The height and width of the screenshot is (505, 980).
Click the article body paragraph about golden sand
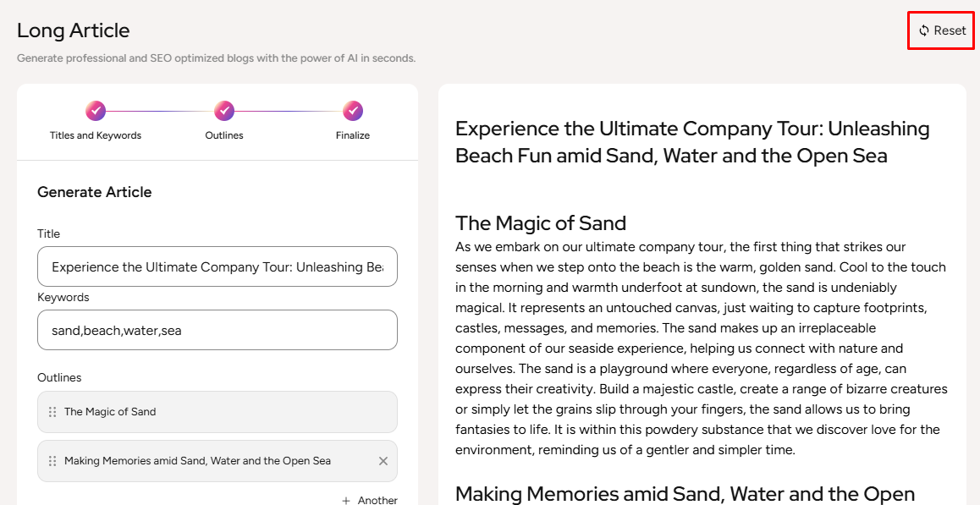[x=701, y=349]
